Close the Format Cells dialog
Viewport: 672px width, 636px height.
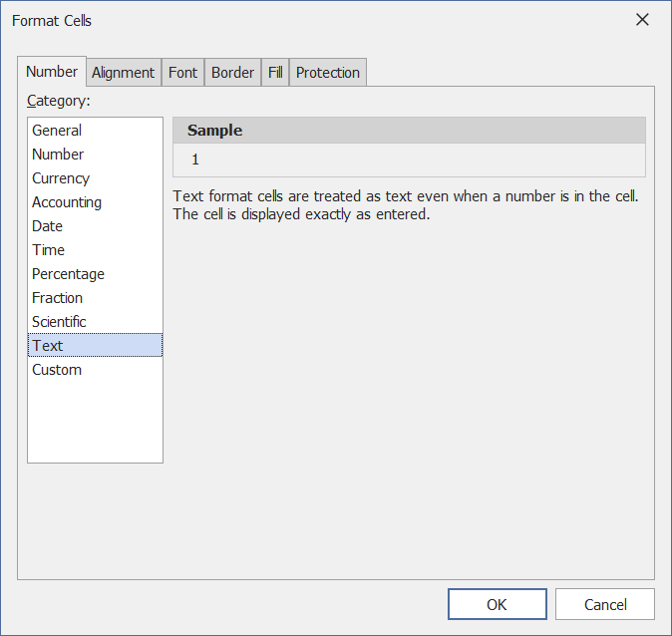pos(642,20)
